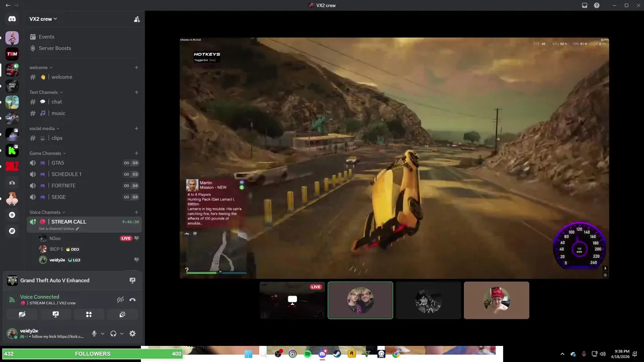This screenshot has width=644, height=362.
Task: Open the Events menu item
Action: (84, 37)
